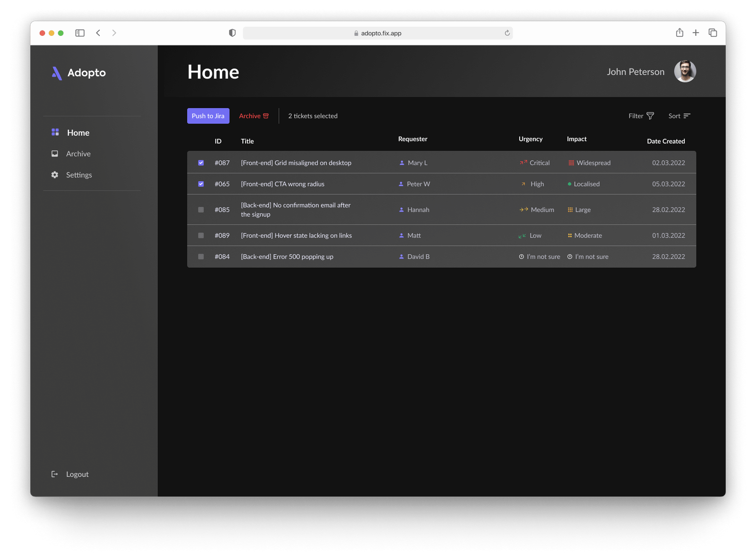Click person icon next to Mary L

(402, 163)
